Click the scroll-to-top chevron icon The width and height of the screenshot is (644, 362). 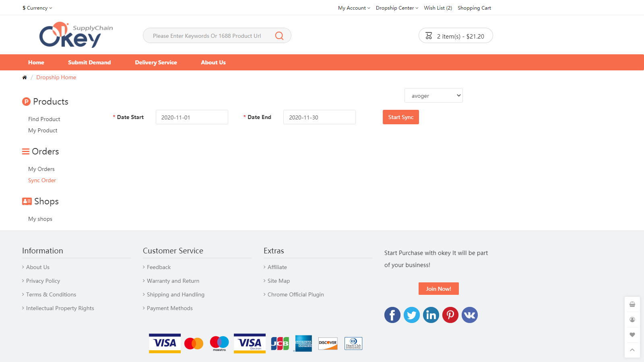pos(632,350)
